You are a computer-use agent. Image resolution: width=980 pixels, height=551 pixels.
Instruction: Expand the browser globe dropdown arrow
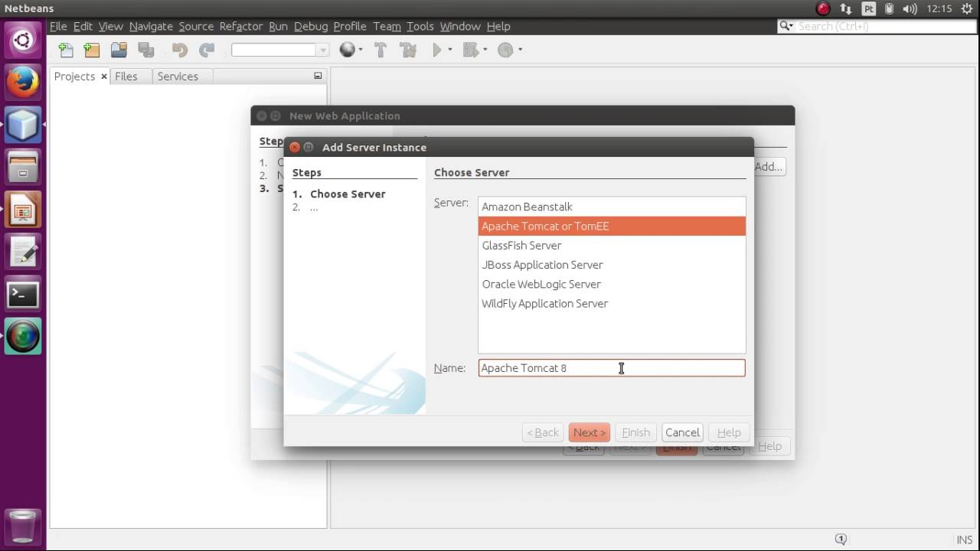point(362,50)
